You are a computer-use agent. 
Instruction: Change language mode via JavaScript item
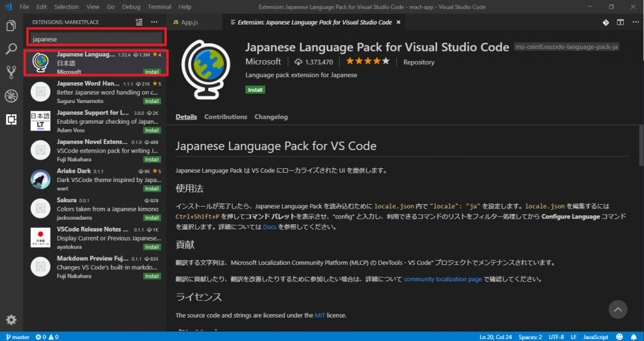pyautogui.click(x=596, y=337)
